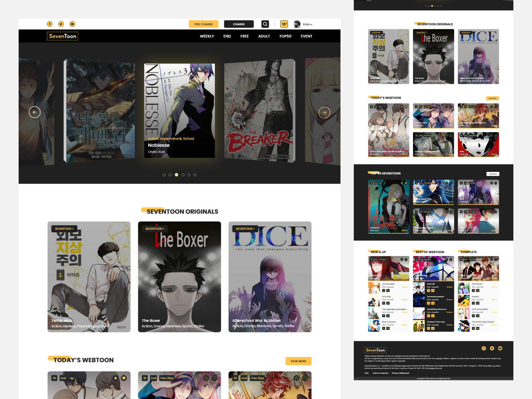Viewport: 532px width, 399px height.
Task: Open the Orange Marmalade card
Action: click(434, 221)
